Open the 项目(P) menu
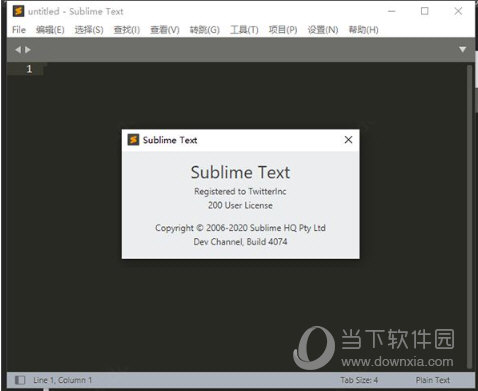 [283, 30]
